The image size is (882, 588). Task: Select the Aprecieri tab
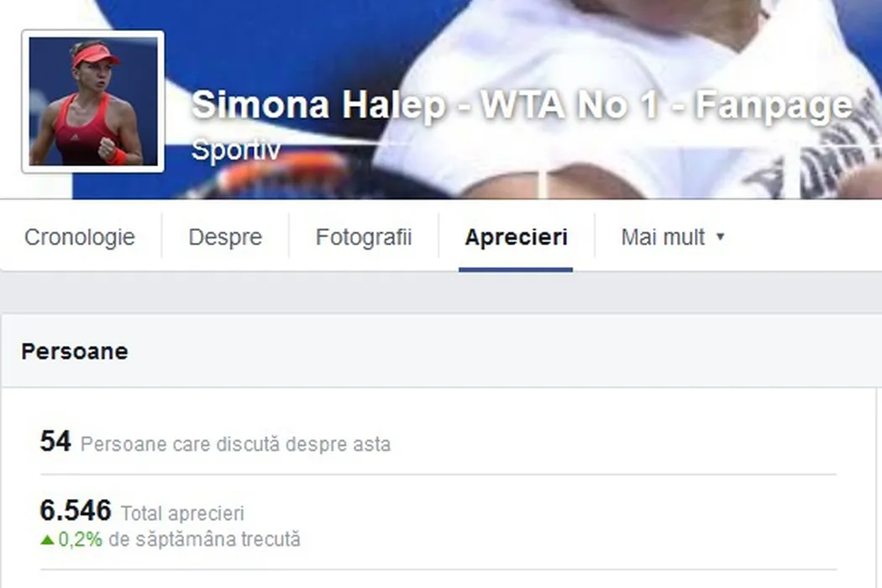516,237
